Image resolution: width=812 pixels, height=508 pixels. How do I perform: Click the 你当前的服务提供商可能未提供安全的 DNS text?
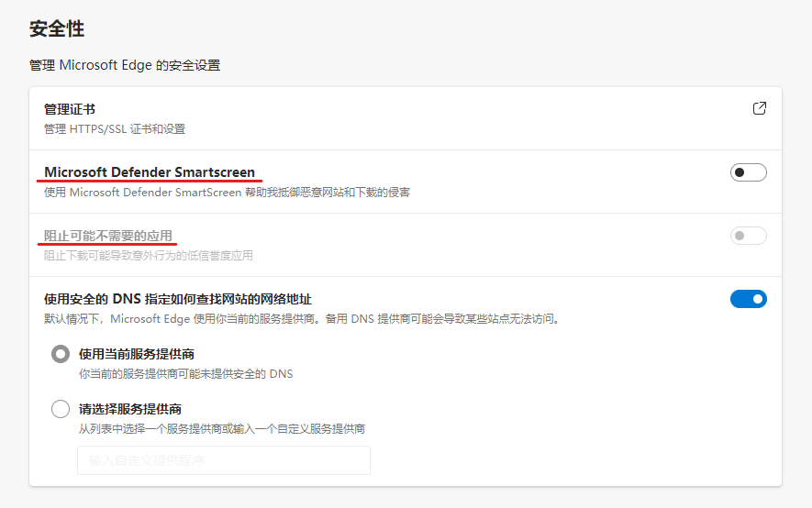coord(186,374)
